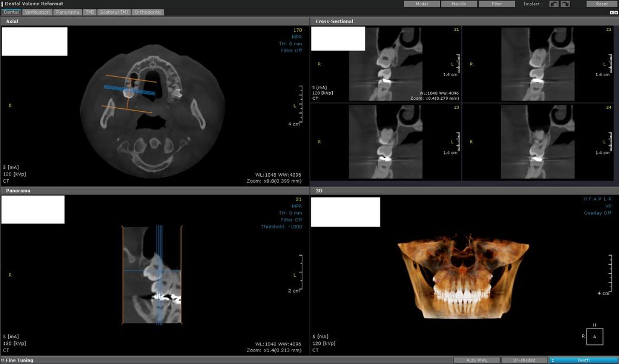Image resolution: width=619 pixels, height=364 pixels.
Task: Select the Orthodontic tab
Action: pos(146,12)
